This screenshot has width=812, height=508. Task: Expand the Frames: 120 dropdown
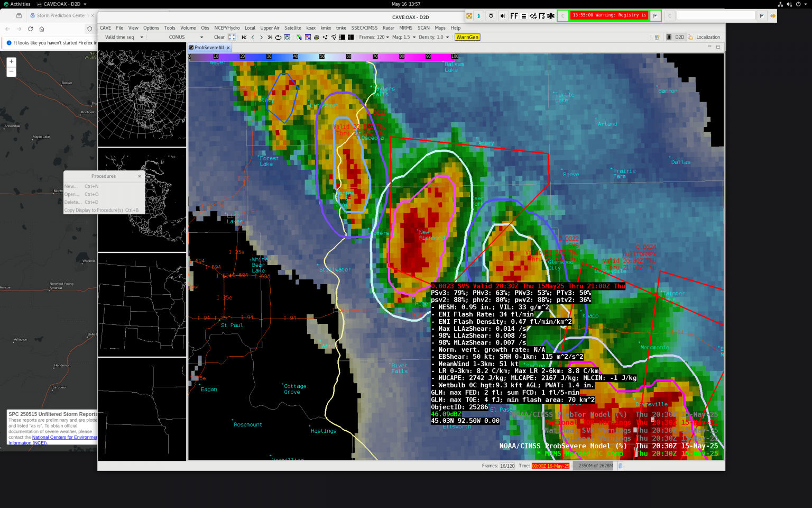click(x=374, y=37)
